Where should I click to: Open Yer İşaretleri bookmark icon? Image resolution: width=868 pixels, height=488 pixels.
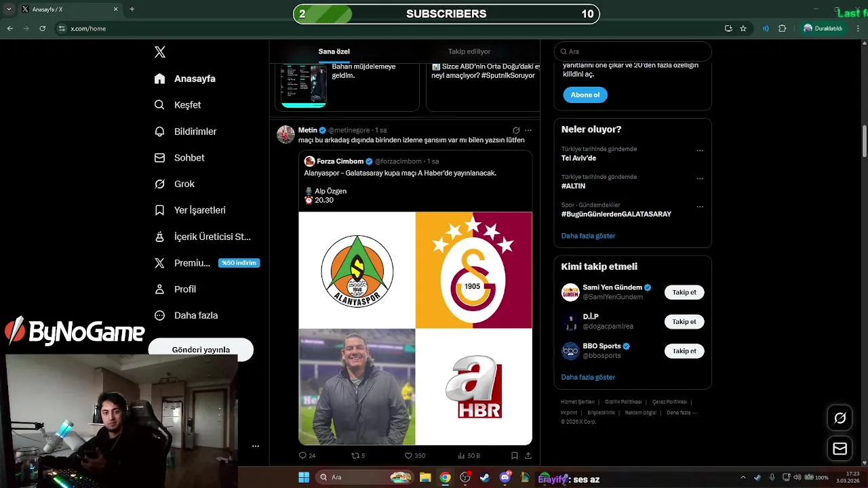(159, 210)
